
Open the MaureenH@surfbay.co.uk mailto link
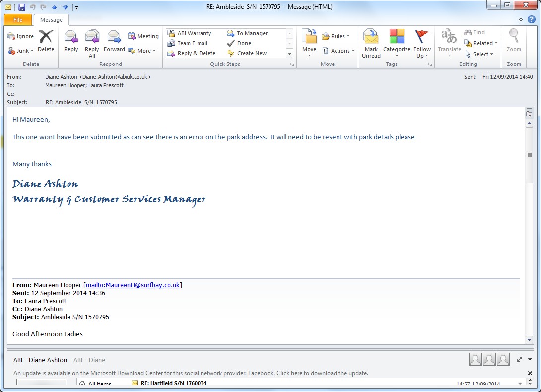(133, 285)
